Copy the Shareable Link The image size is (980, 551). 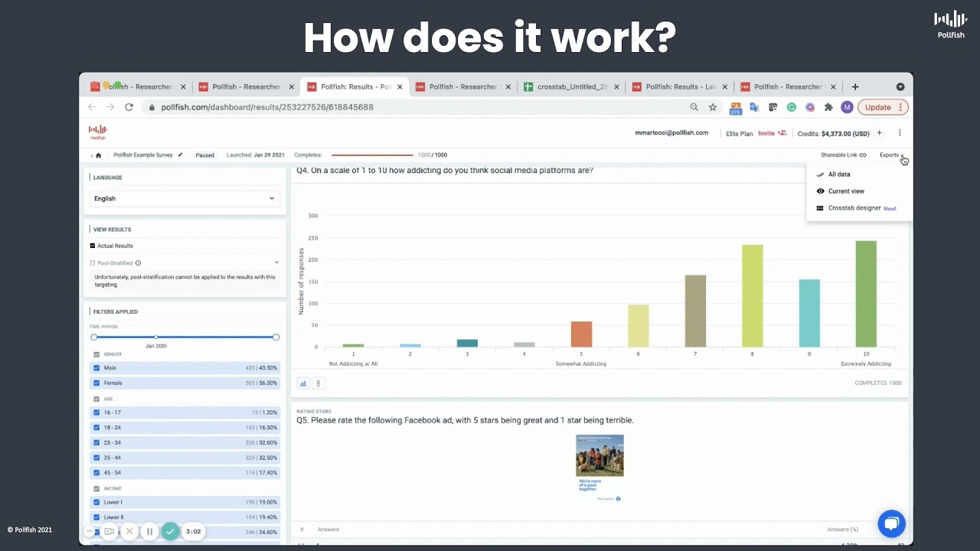(844, 155)
